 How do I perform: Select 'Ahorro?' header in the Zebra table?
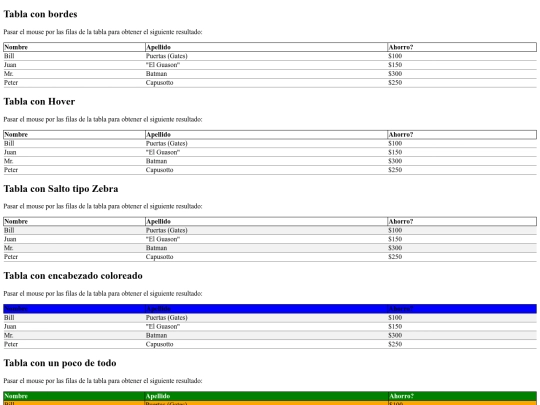[x=401, y=221]
